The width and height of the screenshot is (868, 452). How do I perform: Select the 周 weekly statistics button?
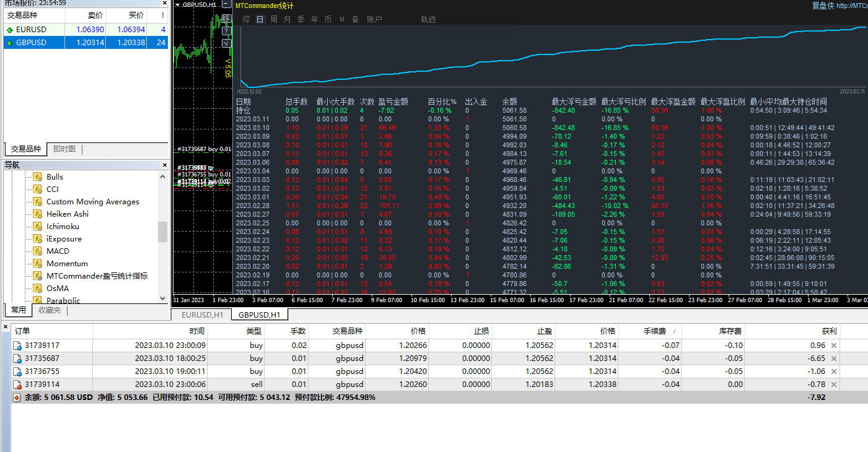273,20
